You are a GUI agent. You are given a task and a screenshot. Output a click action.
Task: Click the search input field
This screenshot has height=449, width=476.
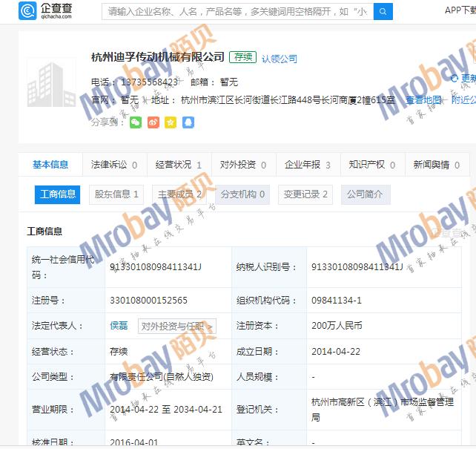[237, 11]
